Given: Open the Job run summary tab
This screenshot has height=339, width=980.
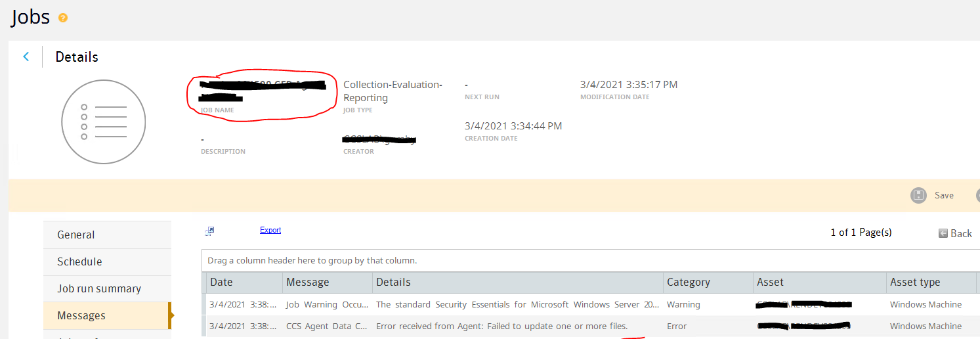Looking at the screenshot, I should click(x=99, y=288).
